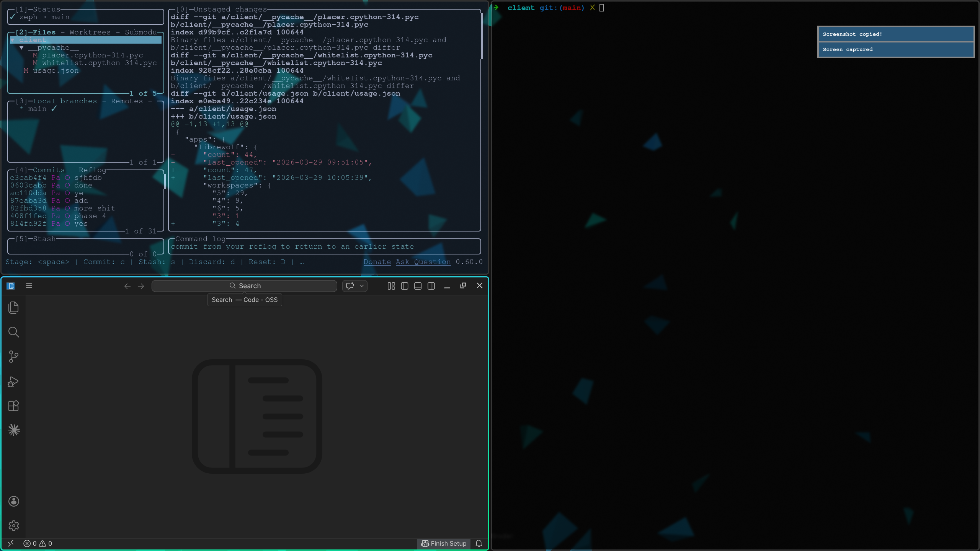Open the Explorer view in the activity bar
The width and height of the screenshot is (980, 551).
click(x=14, y=308)
